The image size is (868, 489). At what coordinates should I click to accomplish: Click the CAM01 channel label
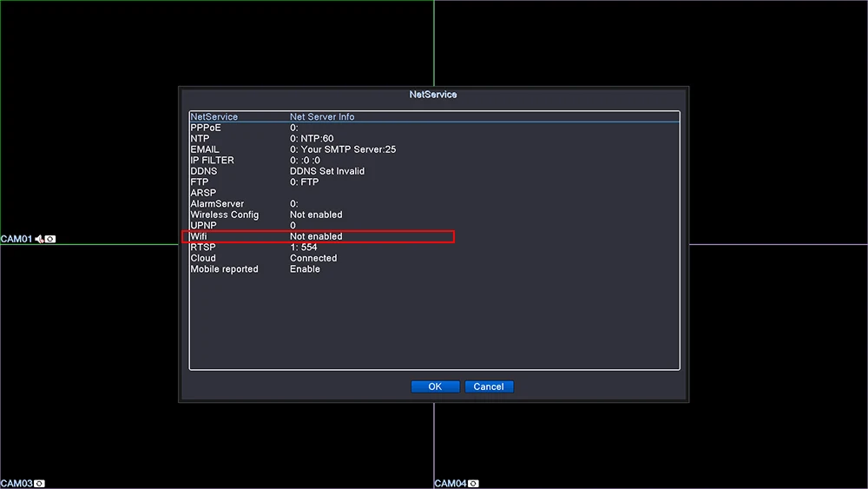click(x=16, y=239)
